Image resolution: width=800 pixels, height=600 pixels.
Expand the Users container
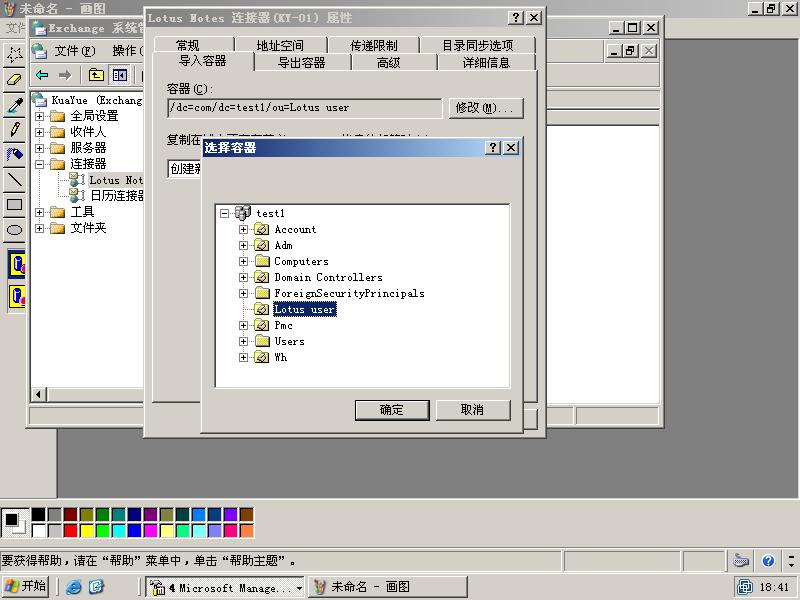point(243,341)
